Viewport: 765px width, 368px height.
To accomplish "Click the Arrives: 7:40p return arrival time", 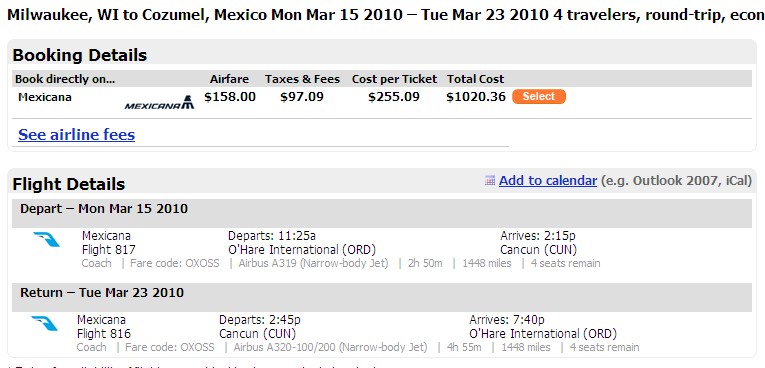I will [x=507, y=320].
